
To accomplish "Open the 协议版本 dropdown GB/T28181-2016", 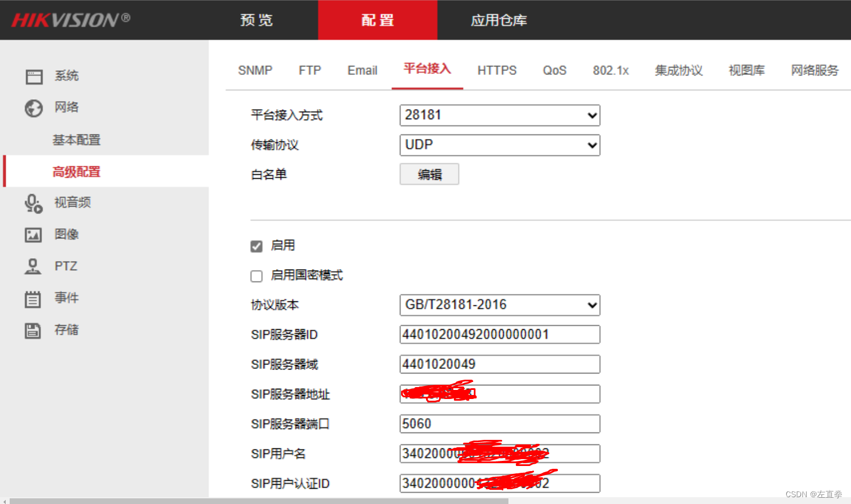I will [500, 305].
